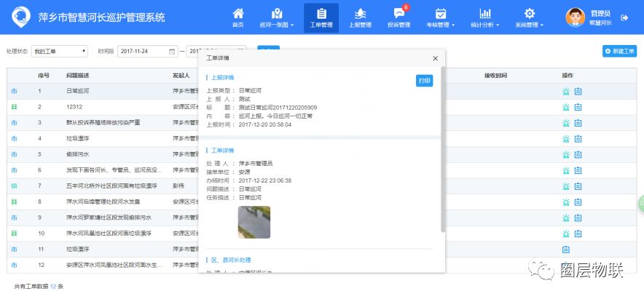Click the 区、县河长处理 section heading
The height and width of the screenshot is (299, 644).
pyautogui.click(x=231, y=260)
